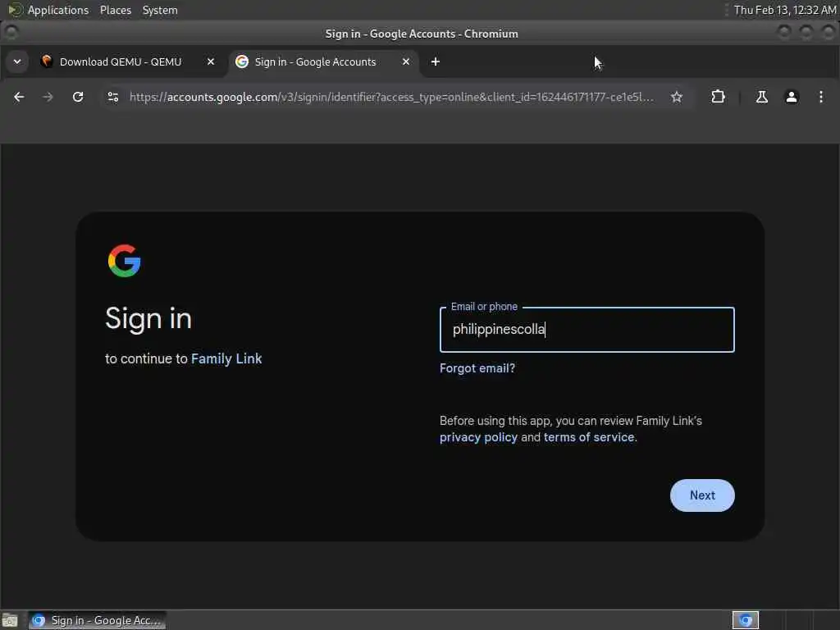The height and width of the screenshot is (630, 840).
Task: Click the window menu icon in the title bar
Action: (x=11, y=33)
